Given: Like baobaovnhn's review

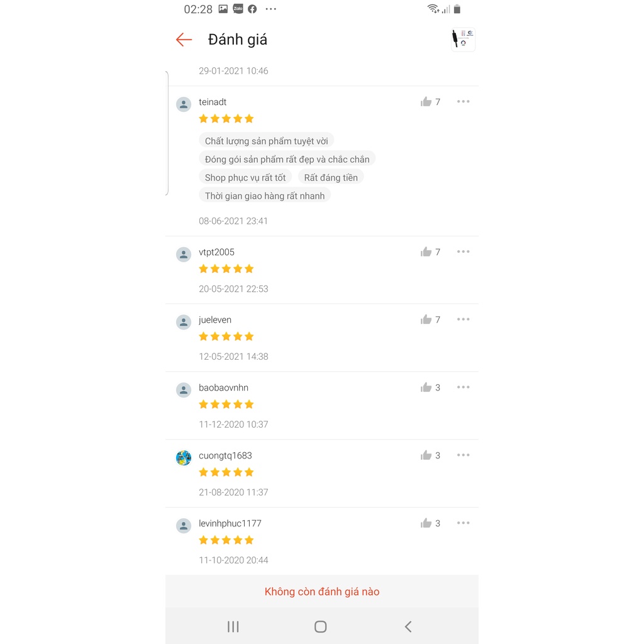Looking at the screenshot, I should pos(426,387).
